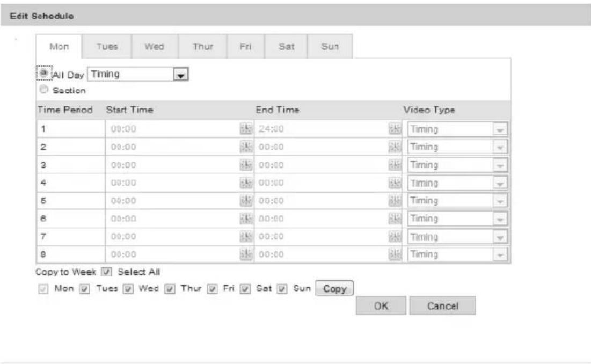The height and width of the screenshot is (364, 591).
Task: Select the Section radio button
Action: coord(43,89)
